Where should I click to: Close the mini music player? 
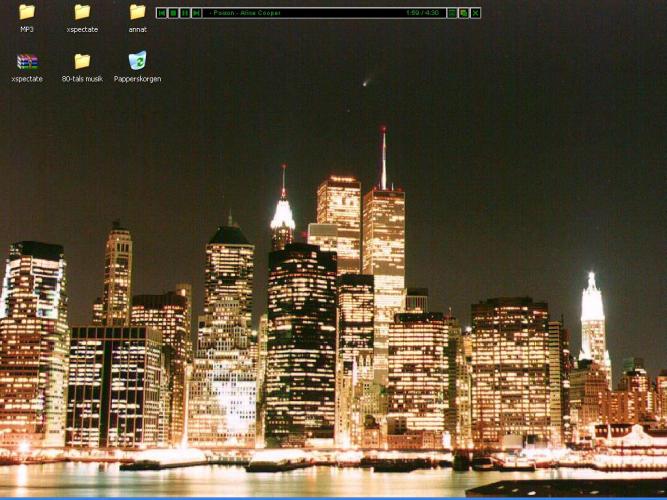(476, 13)
